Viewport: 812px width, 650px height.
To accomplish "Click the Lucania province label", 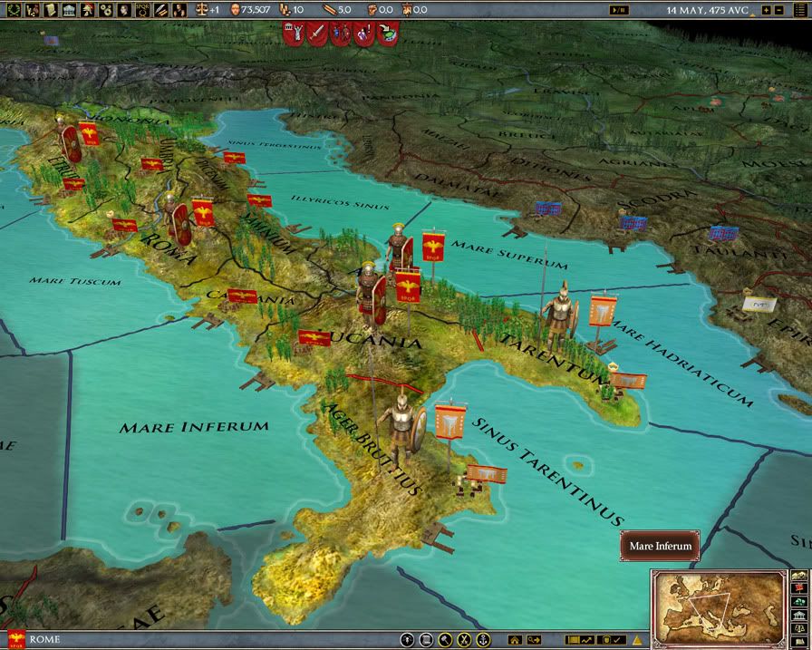I will tap(374, 340).
